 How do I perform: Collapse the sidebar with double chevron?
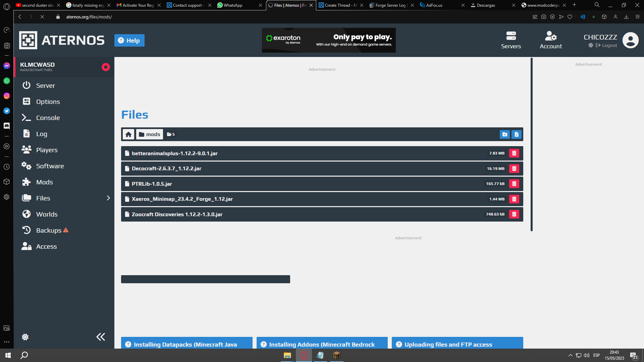pyautogui.click(x=101, y=337)
